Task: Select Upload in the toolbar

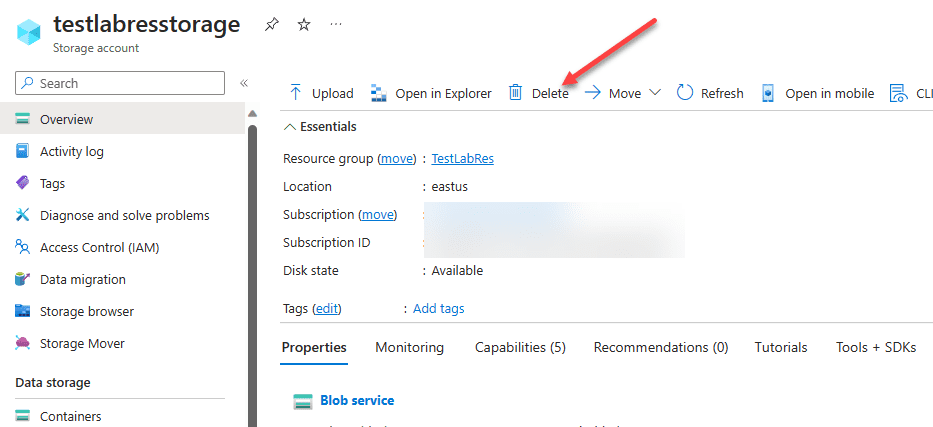Action: pos(333,93)
